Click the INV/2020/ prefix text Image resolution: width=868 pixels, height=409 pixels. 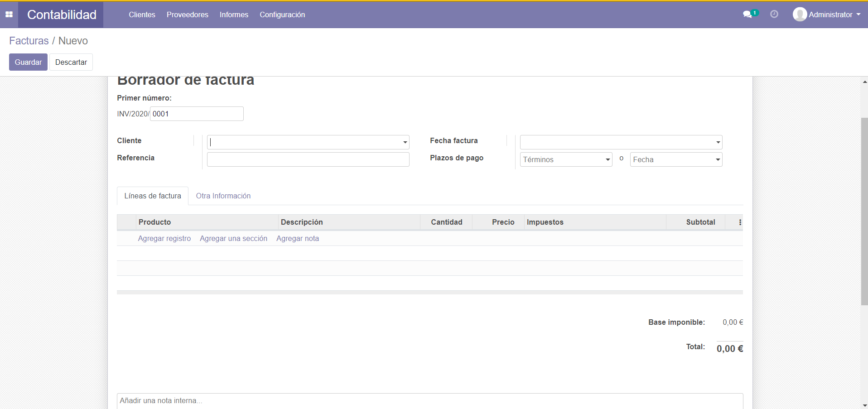point(133,114)
